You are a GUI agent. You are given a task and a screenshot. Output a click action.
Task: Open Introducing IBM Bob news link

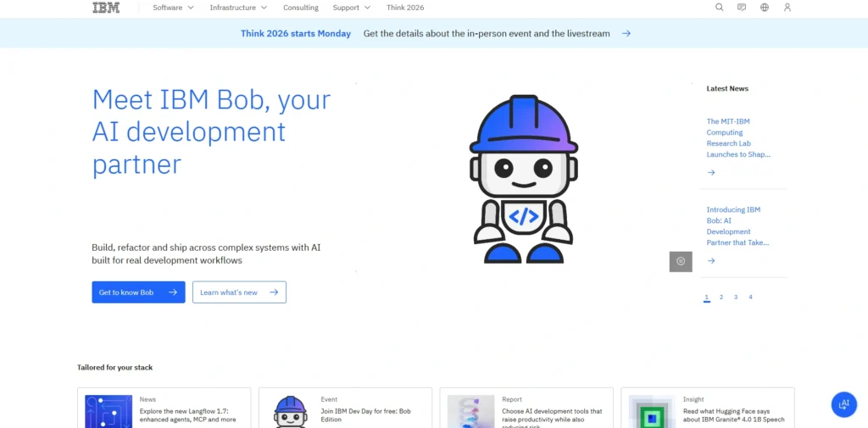tap(737, 226)
